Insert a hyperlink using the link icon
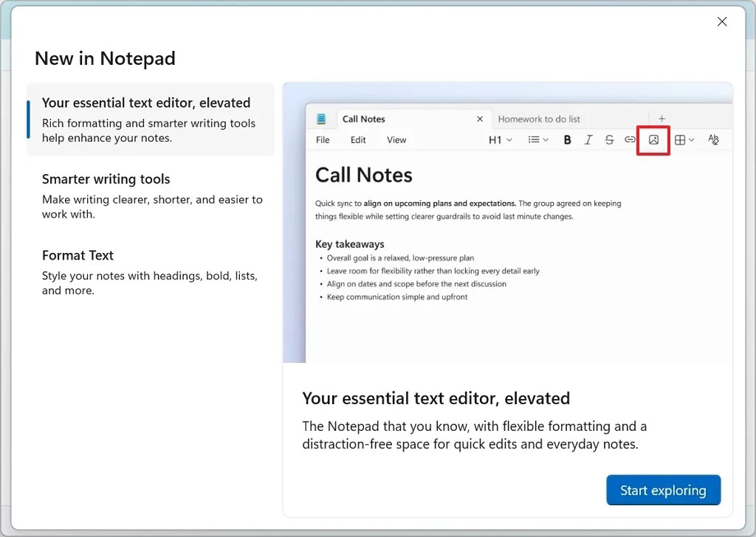Image resolution: width=756 pixels, height=537 pixels. (x=630, y=140)
